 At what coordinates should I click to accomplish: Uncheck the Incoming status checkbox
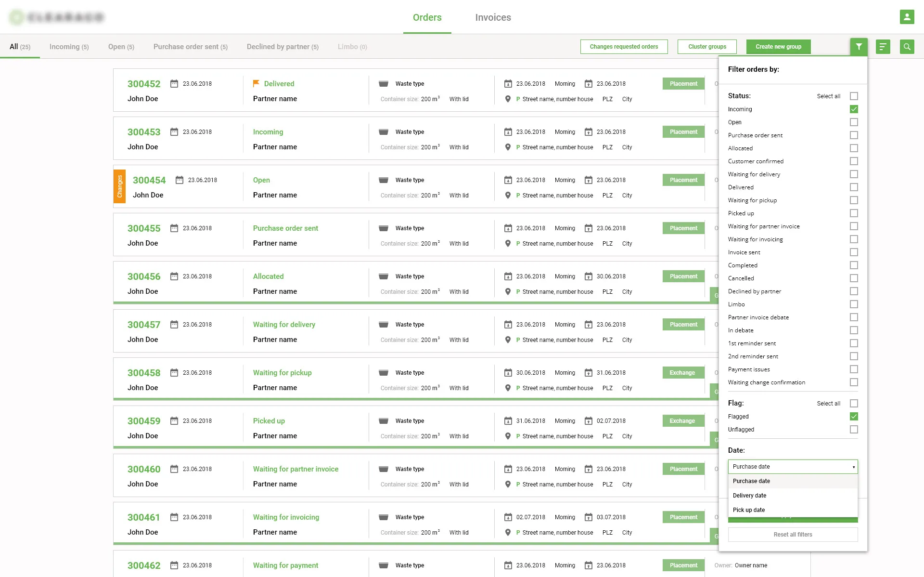pos(854,109)
